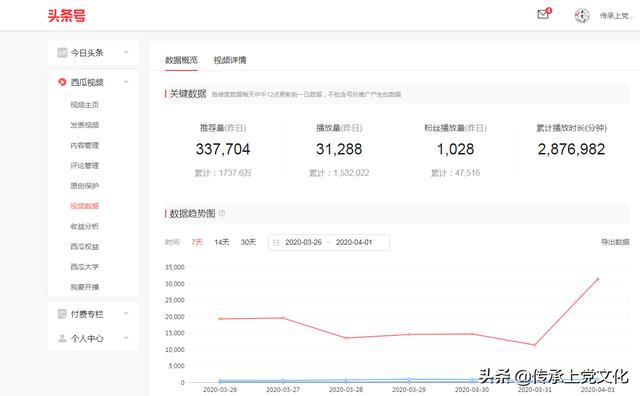Select the 30天 time range
The height and width of the screenshot is (396, 640).
pos(248,242)
